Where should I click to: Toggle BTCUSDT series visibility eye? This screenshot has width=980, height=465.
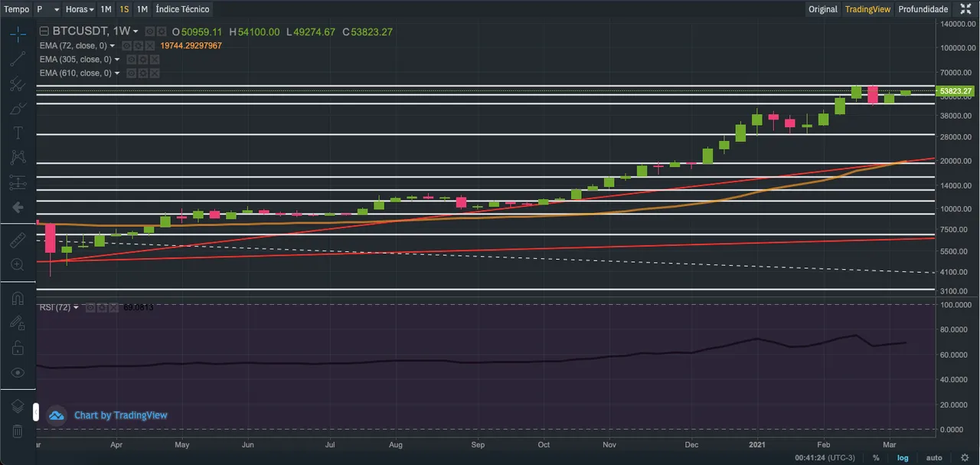pyautogui.click(x=150, y=31)
